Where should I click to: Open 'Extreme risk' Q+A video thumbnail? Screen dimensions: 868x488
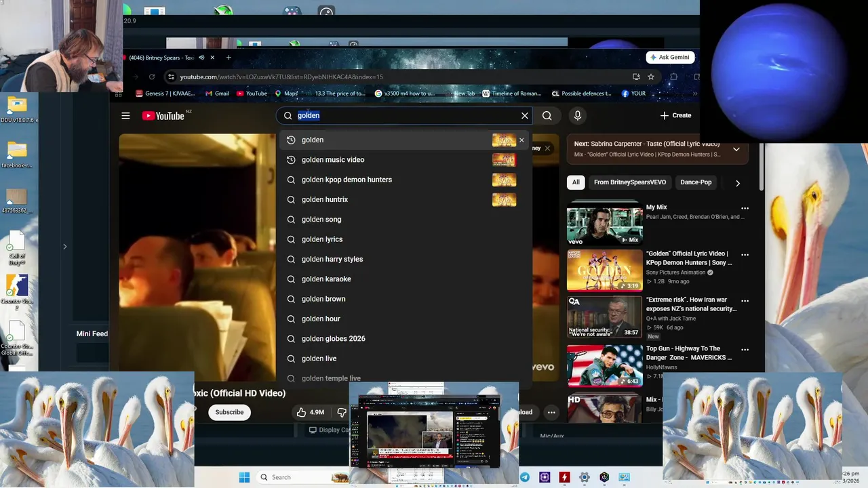point(604,317)
